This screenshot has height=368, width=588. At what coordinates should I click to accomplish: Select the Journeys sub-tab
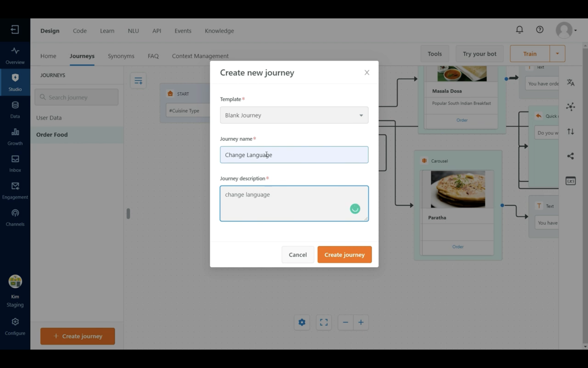(x=82, y=56)
